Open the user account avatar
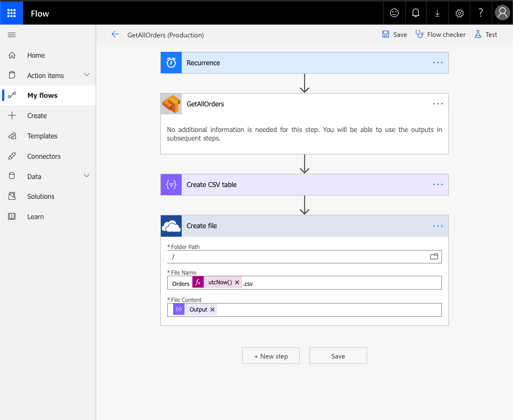 (x=502, y=13)
